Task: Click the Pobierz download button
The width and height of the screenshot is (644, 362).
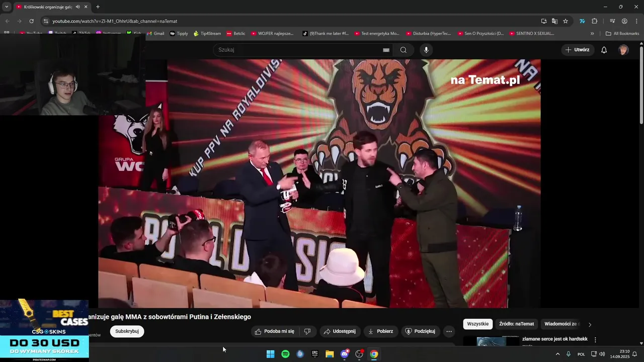Action: point(381,331)
